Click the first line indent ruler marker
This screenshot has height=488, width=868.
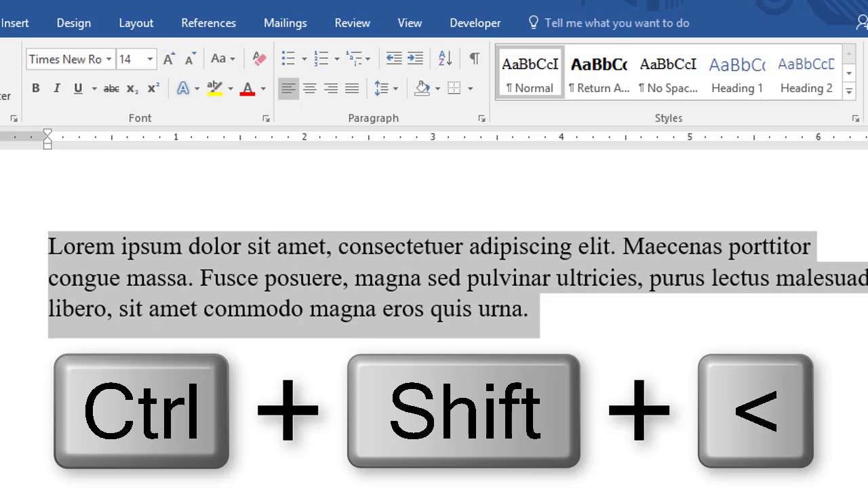[47, 133]
